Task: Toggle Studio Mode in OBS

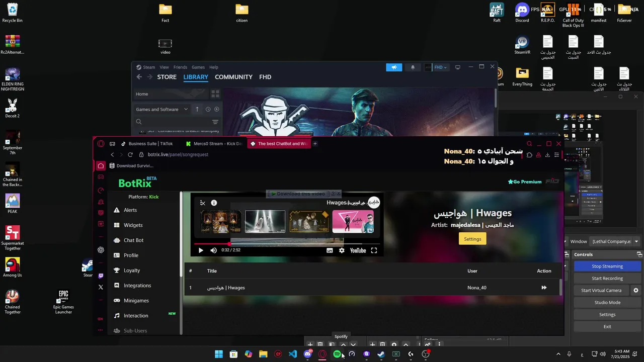Action: tap(607, 302)
